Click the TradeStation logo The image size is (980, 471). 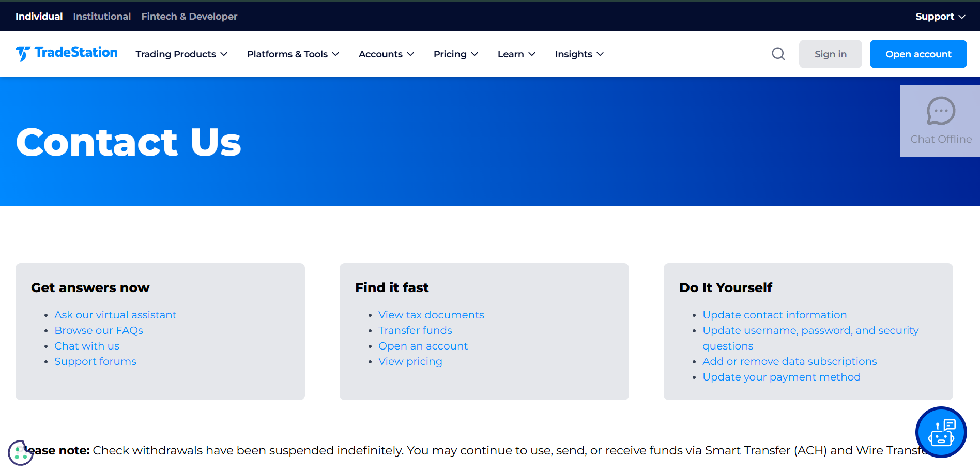(67, 53)
